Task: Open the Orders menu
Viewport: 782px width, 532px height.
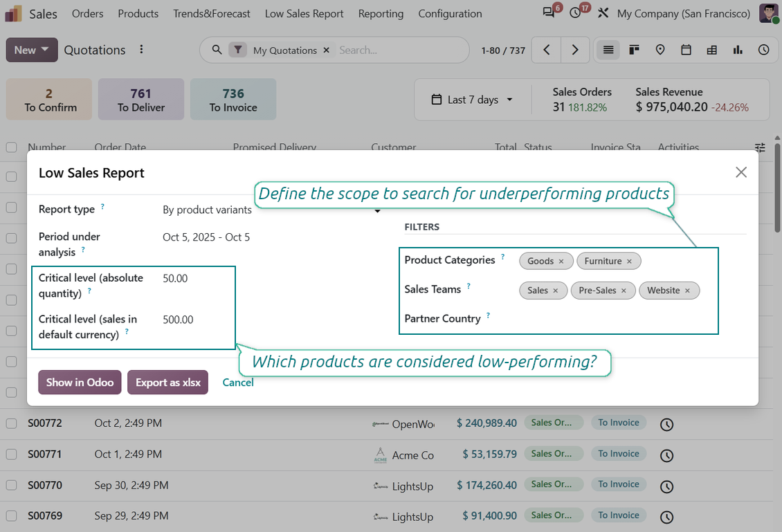Action: point(87,13)
